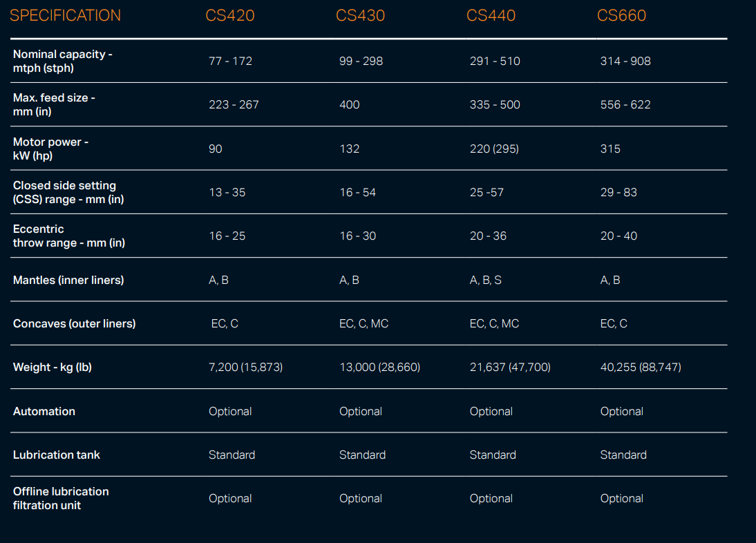Select the Automation row label
The image size is (756, 543).
click(x=44, y=411)
